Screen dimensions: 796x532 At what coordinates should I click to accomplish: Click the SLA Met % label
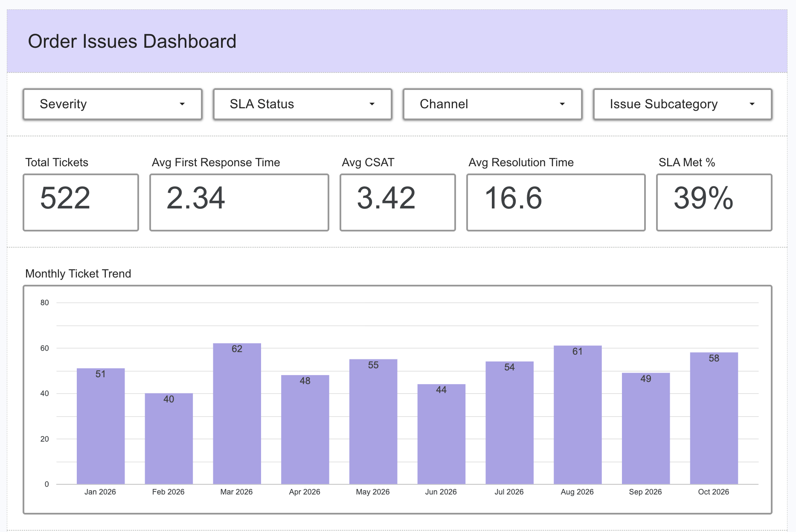(x=687, y=162)
